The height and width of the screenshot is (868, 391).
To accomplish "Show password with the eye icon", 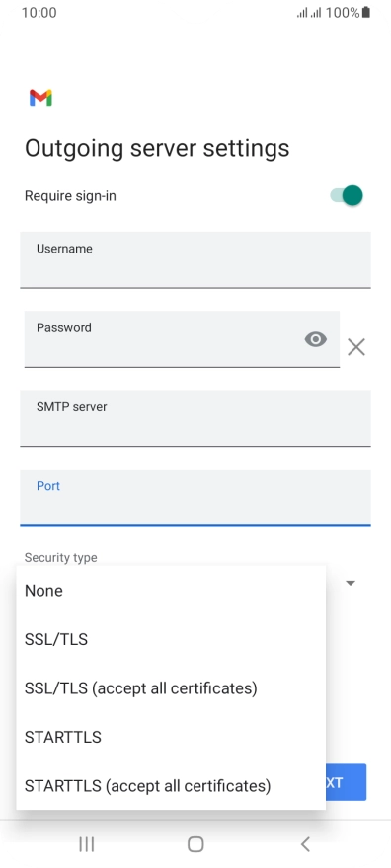I will [316, 339].
